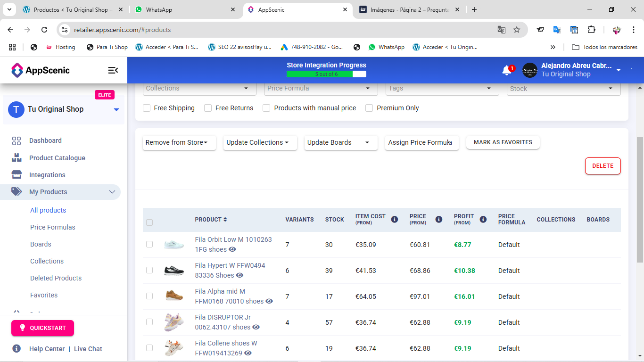The height and width of the screenshot is (362, 644).
Task: Open Collections filter dropdown
Action: pyautogui.click(x=199, y=89)
